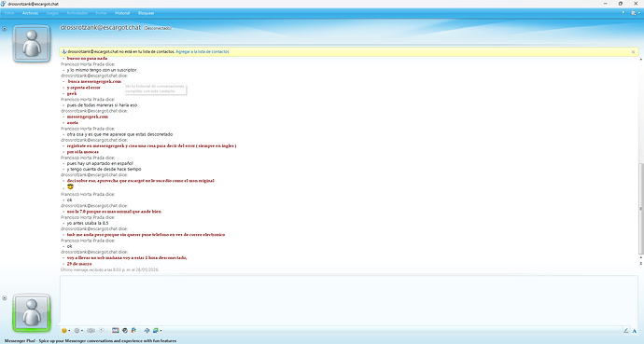Image resolution: width=644 pixels, height=344 pixels.
Task: Click message 'uso la 7.0 porque es mas normal'
Action: click(x=114, y=212)
